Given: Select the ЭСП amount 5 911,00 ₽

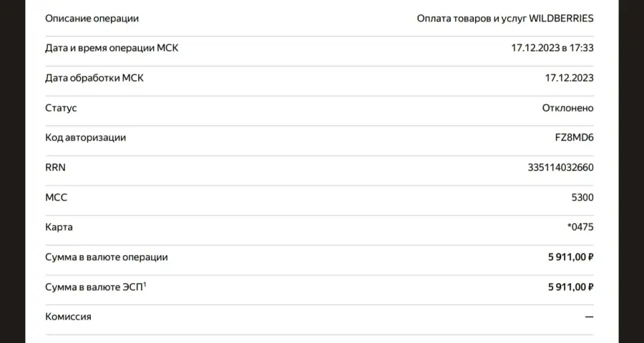Looking at the screenshot, I should pos(571,287).
